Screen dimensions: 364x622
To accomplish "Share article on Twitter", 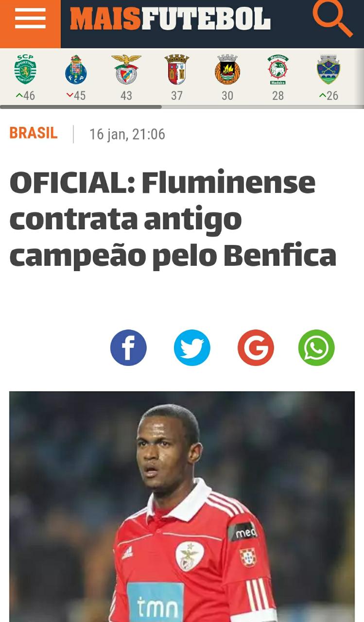I will [x=192, y=348].
